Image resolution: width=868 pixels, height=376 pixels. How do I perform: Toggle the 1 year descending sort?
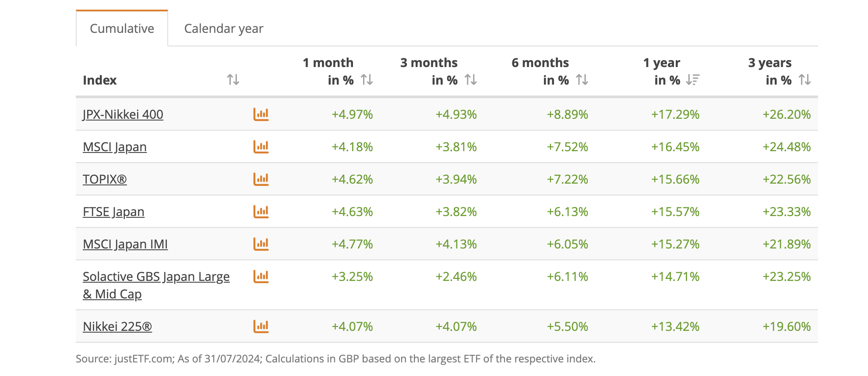(x=693, y=80)
